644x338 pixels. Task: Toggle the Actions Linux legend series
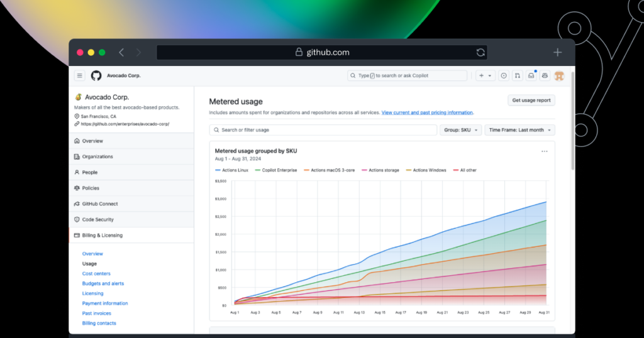(x=231, y=170)
